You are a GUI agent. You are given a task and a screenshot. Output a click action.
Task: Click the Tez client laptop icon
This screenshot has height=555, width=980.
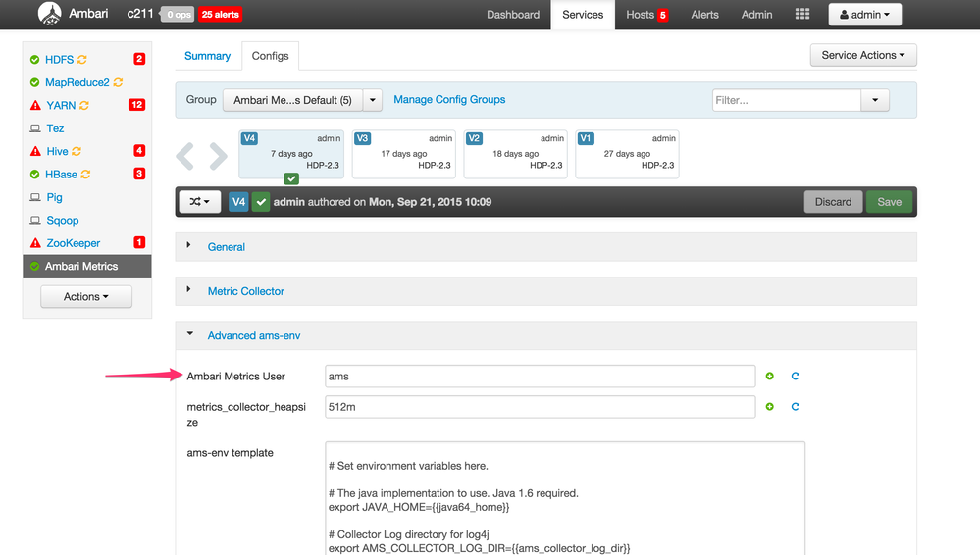(35, 128)
